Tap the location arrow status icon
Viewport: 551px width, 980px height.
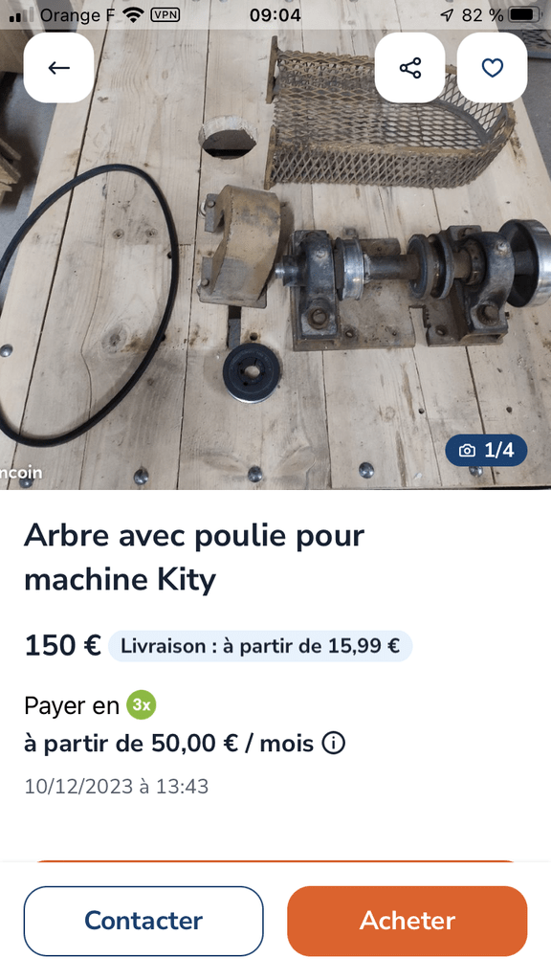[446, 15]
